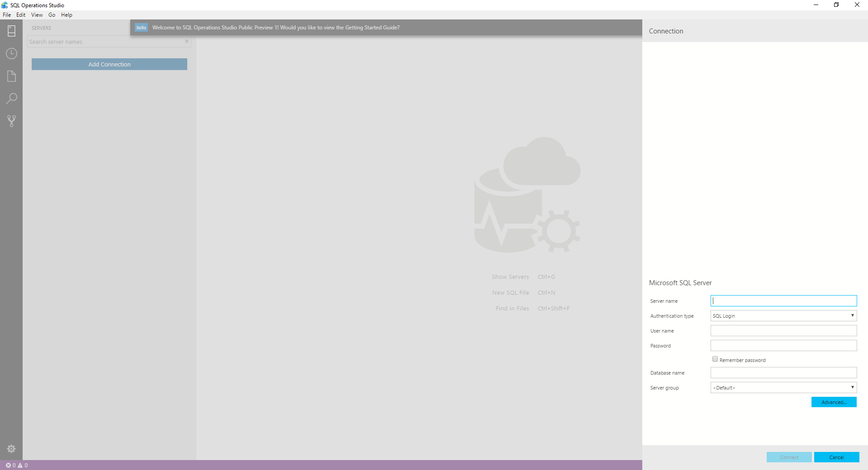The height and width of the screenshot is (470, 868).
Task: Click the Cancel button
Action: pyautogui.click(x=836, y=457)
